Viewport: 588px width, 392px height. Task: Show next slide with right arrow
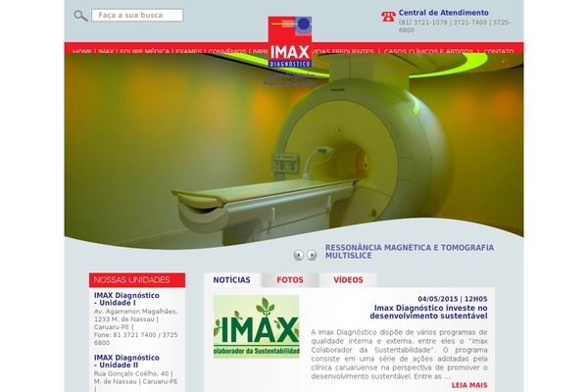[x=312, y=255]
